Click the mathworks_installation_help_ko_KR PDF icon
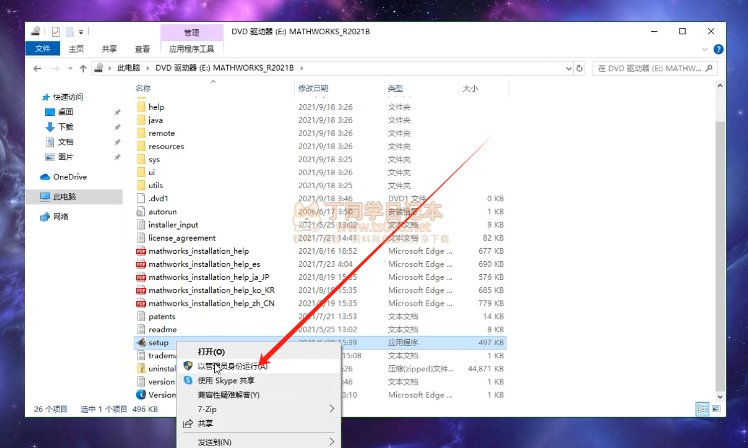The width and height of the screenshot is (748, 448). pyautogui.click(x=141, y=290)
